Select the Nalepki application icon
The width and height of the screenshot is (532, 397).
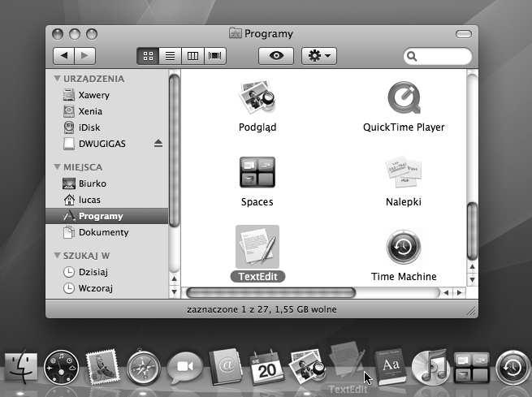(404, 172)
